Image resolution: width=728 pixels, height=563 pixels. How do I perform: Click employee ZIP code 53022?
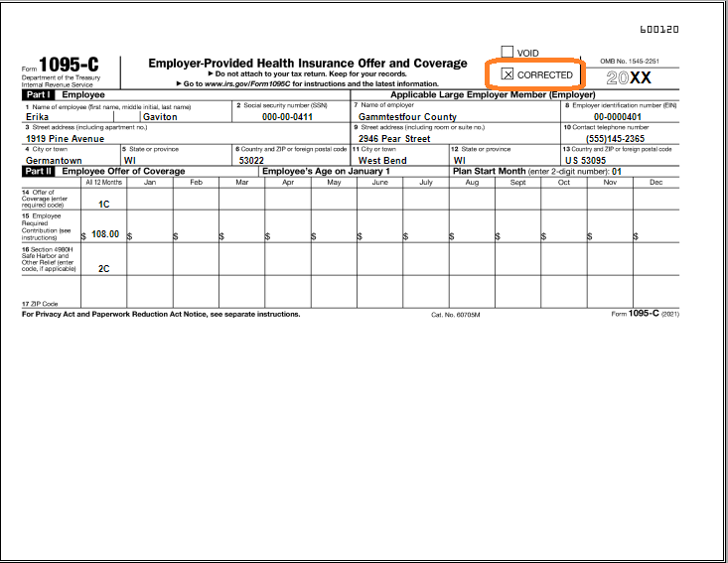tap(251, 161)
